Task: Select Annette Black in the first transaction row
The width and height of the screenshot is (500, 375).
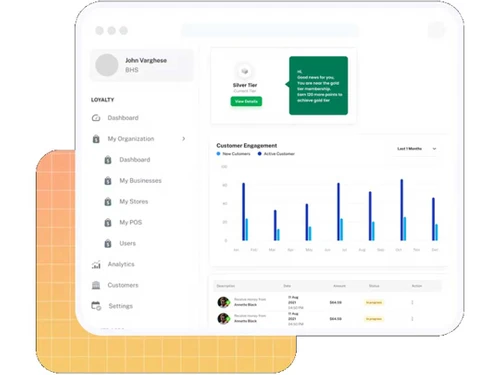Action: 245,305
